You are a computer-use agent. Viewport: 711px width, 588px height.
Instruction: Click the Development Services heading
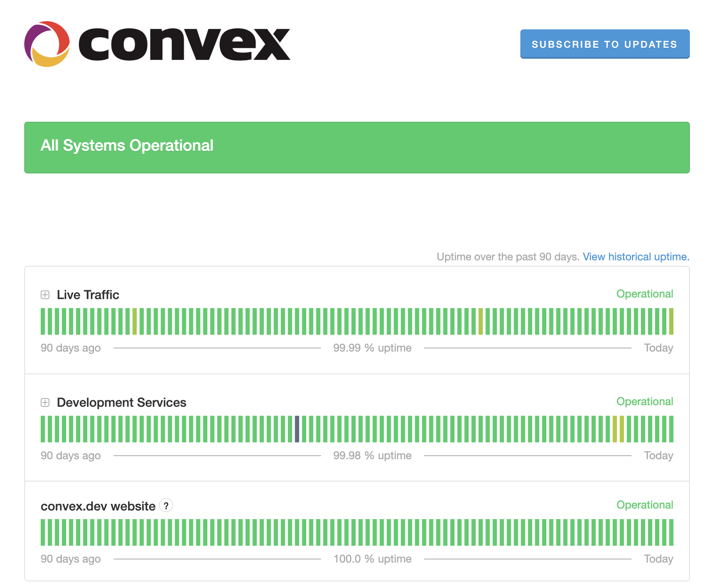[x=122, y=402]
